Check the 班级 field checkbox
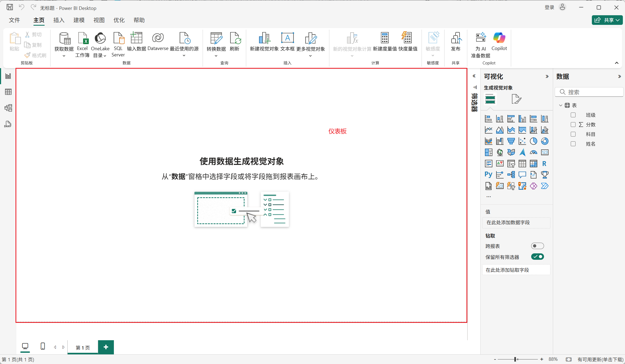Screen dimensions: 625x364 573,115
